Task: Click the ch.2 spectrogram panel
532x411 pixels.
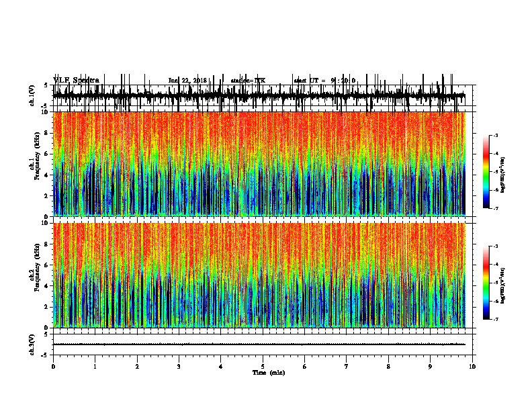Action: tap(259, 275)
